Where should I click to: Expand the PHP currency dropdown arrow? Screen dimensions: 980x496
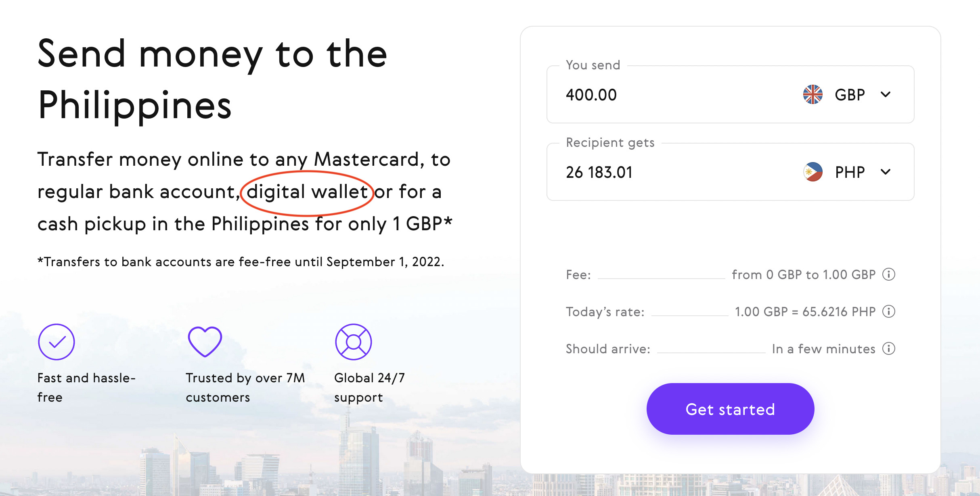tap(886, 172)
